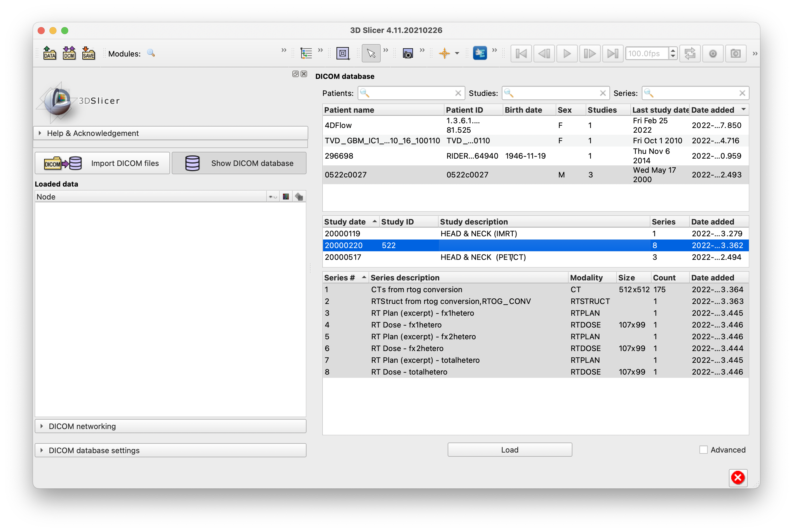Toggle loop playback in the sequence toolbar
Image resolution: width=793 pixels, height=532 pixels.
tap(690, 53)
